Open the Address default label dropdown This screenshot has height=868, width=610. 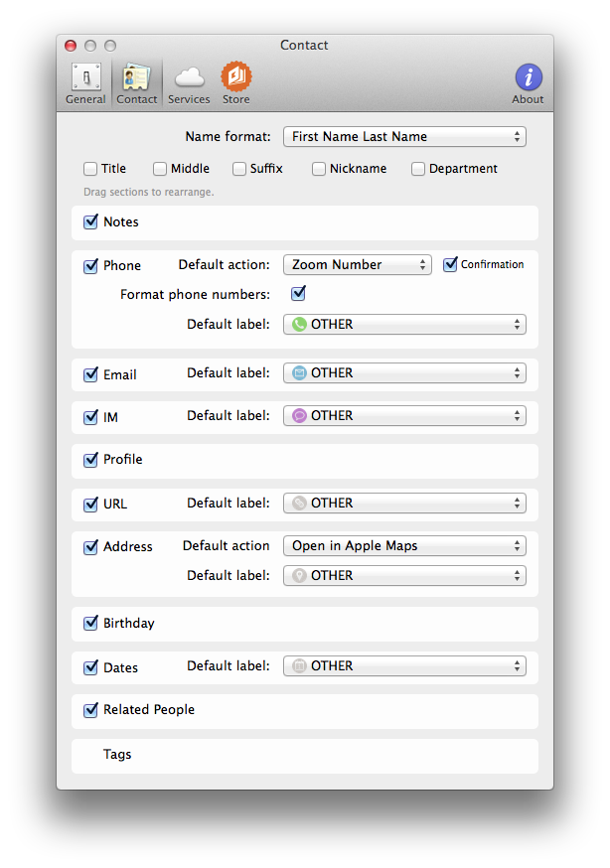click(404, 576)
